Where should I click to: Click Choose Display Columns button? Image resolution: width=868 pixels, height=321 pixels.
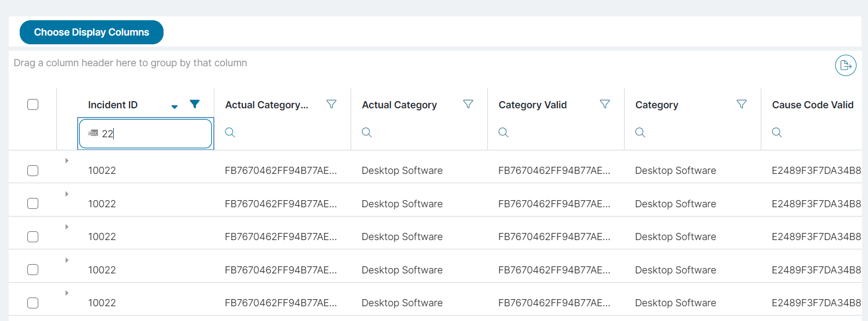coord(91,32)
